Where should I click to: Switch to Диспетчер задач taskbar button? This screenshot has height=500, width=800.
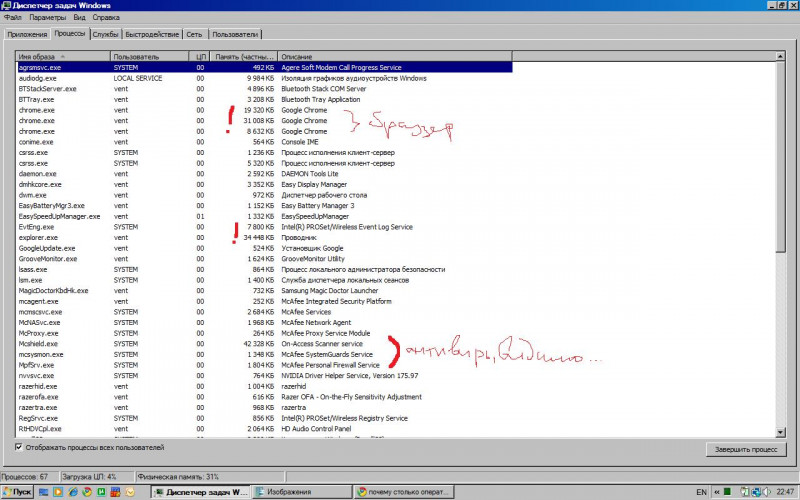click(x=201, y=492)
